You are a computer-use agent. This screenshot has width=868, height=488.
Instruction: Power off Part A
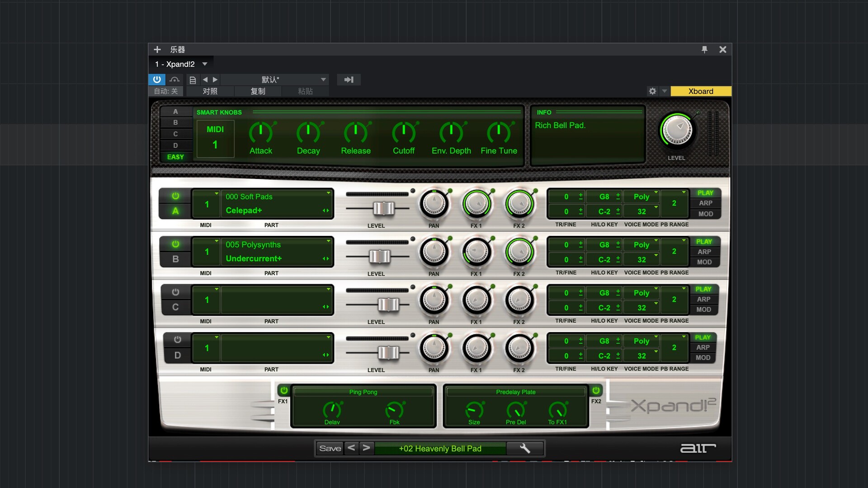pyautogui.click(x=175, y=195)
